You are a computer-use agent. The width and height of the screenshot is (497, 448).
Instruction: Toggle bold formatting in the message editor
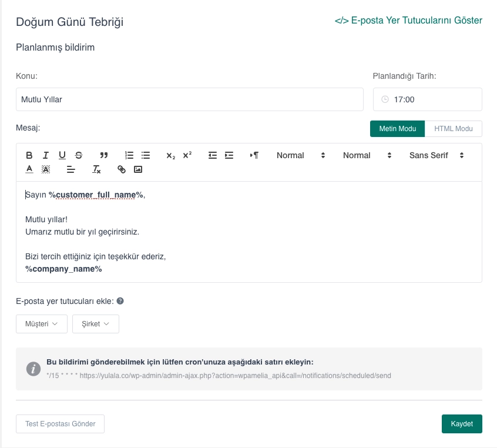[29, 155]
